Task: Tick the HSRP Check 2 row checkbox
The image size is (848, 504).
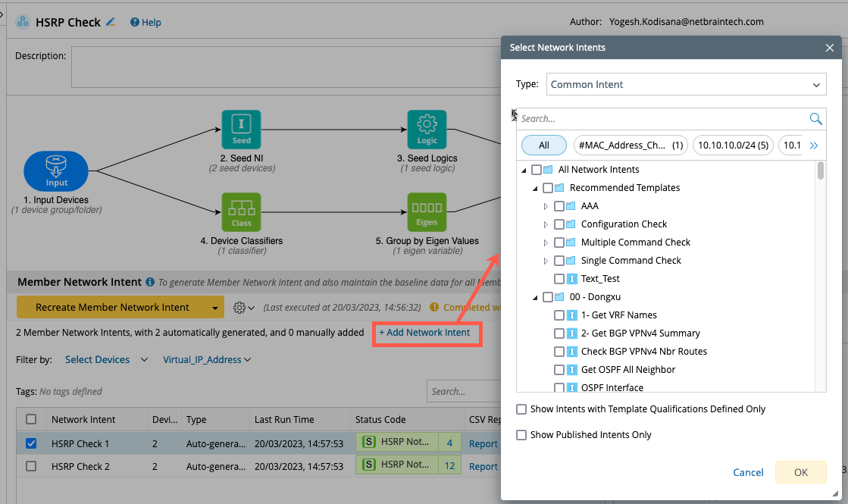Action: tap(31, 467)
